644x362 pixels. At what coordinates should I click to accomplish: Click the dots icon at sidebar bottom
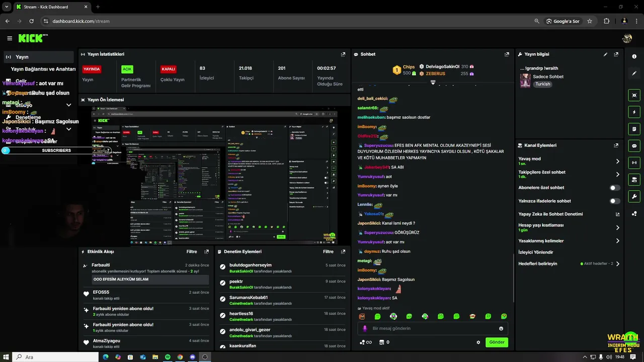pyautogui.click(x=634, y=213)
